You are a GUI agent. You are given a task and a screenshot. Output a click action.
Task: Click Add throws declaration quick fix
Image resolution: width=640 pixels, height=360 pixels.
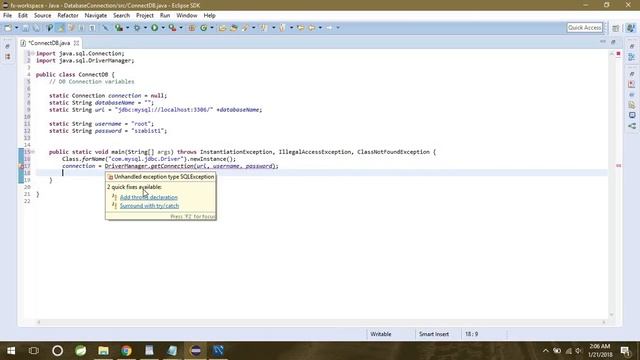[149, 197]
